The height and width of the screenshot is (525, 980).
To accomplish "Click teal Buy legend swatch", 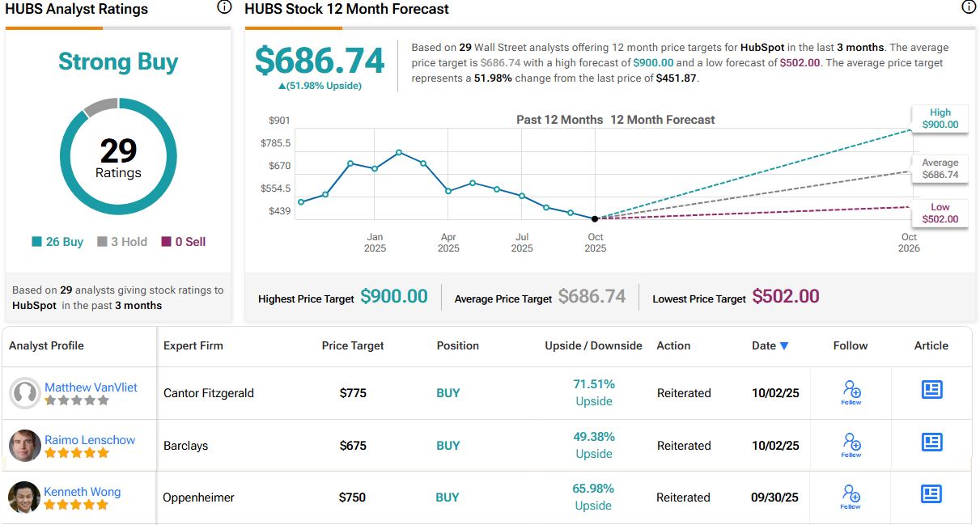I will pyautogui.click(x=36, y=242).
